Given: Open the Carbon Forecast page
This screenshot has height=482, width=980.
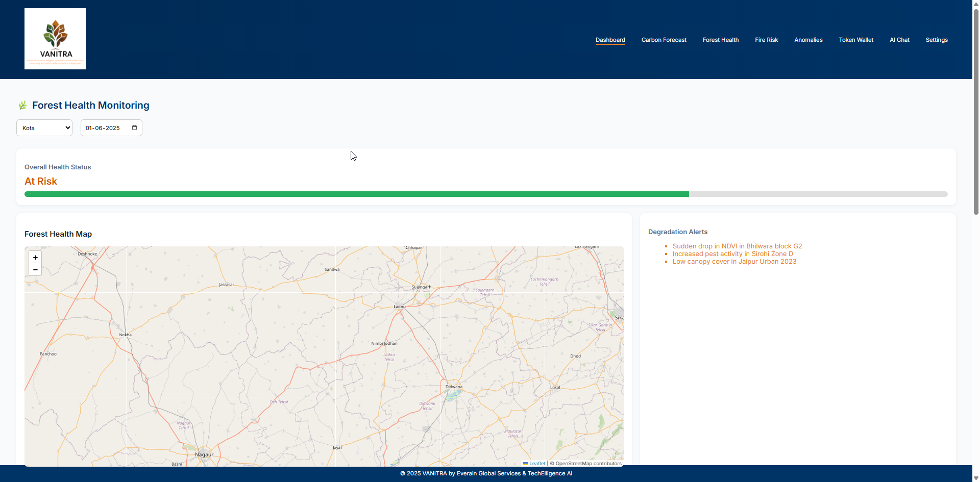Looking at the screenshot, I should click(664, 40).
